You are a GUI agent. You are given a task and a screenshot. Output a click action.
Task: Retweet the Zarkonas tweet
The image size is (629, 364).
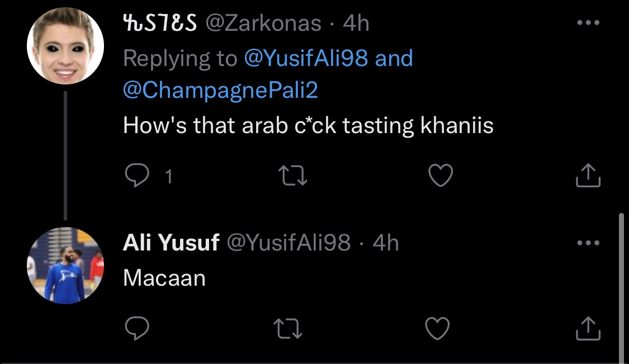(293, 176)
